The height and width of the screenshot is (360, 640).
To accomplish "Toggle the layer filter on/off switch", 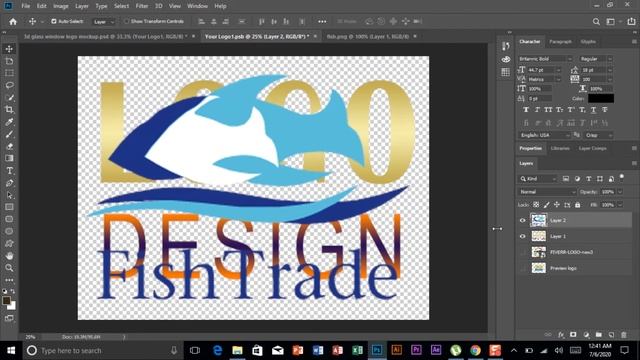I will tap(622, 177).
